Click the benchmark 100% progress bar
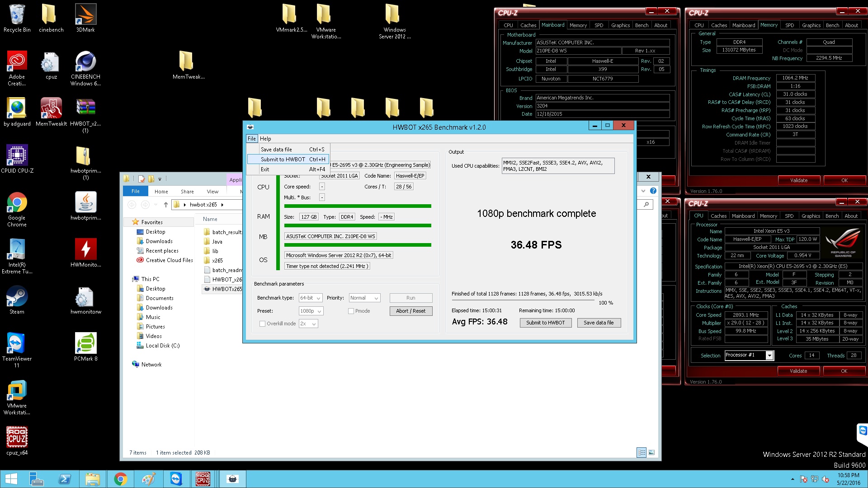Screen dimensions: 868x488 point(523,300)
